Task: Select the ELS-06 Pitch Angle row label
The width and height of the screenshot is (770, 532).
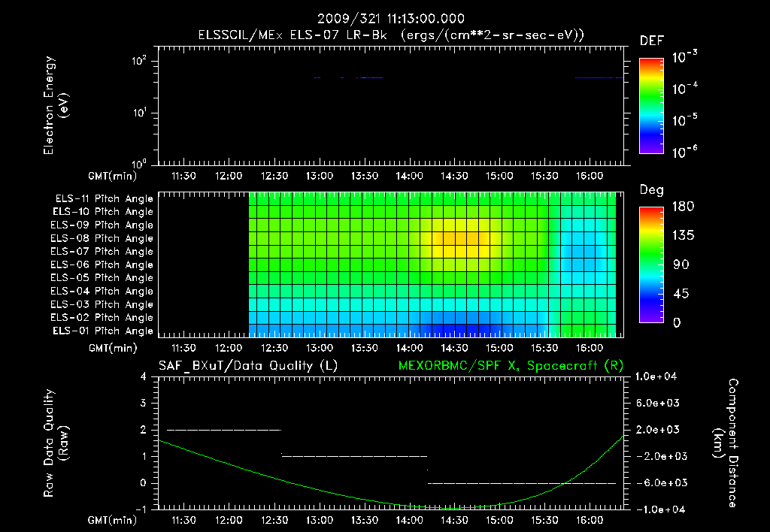Action: pos(102,264)
